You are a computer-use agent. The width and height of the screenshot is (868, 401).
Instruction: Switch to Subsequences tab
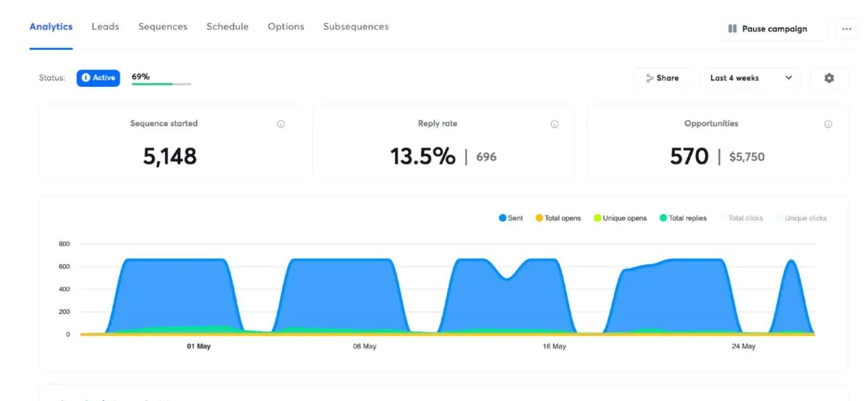coord(356,27)
